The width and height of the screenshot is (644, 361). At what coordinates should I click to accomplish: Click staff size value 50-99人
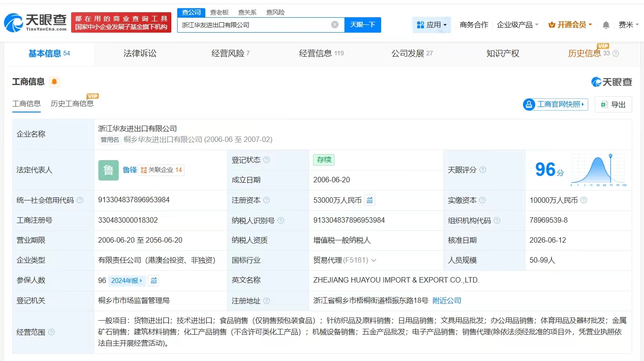pyautogui.click(x=542, y=260)
